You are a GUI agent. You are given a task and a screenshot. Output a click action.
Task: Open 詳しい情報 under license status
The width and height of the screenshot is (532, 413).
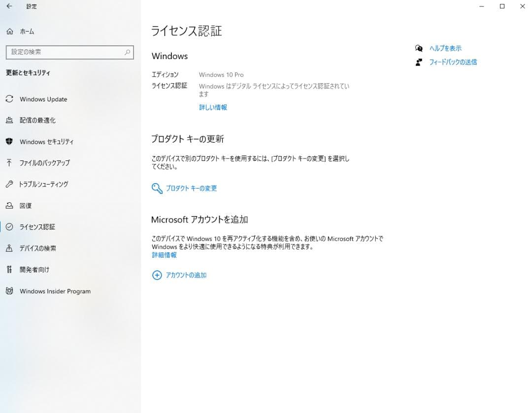212,107
